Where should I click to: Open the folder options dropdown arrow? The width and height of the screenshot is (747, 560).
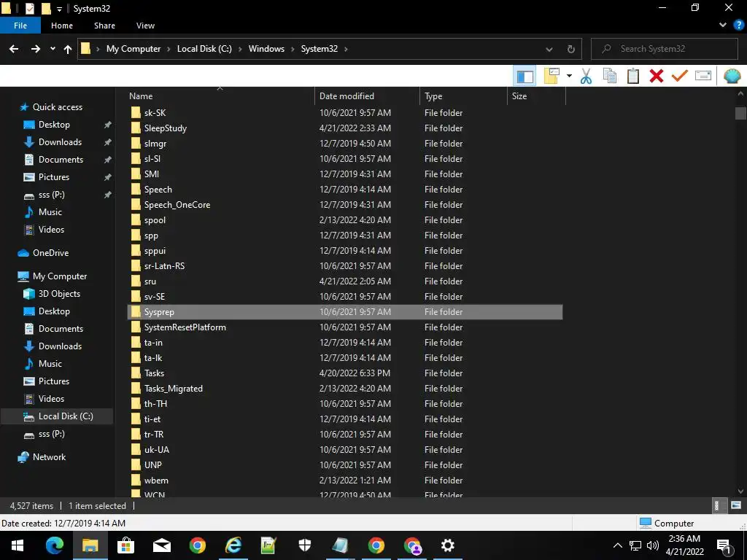point(569,76)
